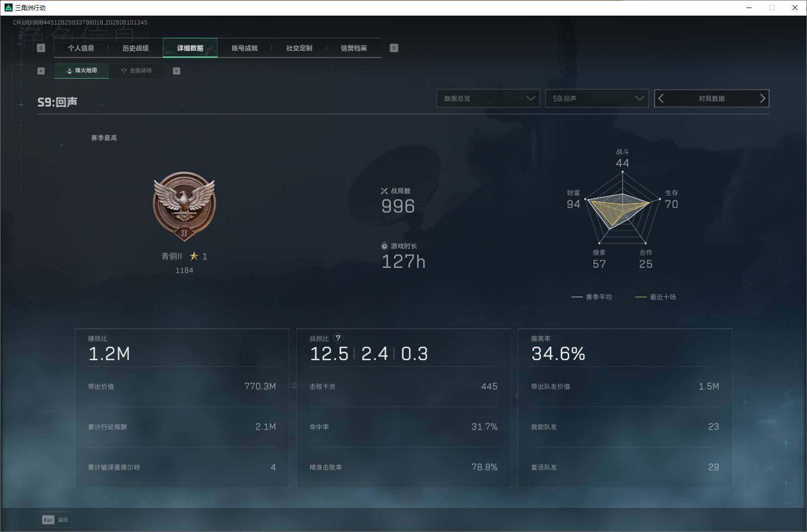The image size is (807, 532).
Task: Click the 对局数据 selector label
Action: coord(711,99)
